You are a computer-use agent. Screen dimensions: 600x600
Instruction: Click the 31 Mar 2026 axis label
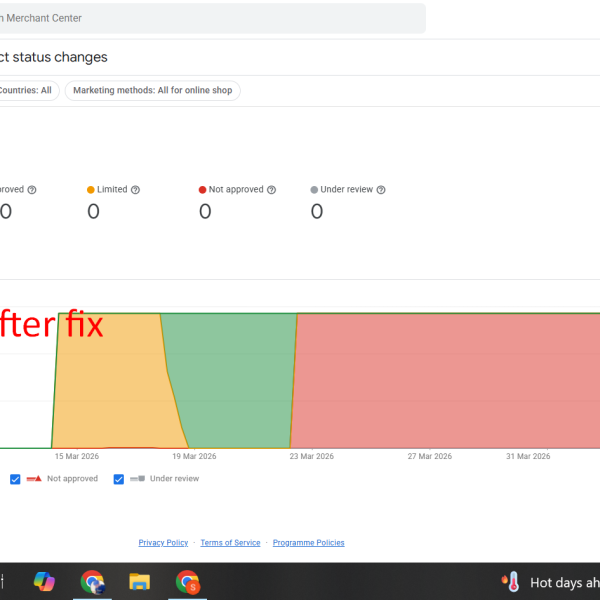pos(528,456)
